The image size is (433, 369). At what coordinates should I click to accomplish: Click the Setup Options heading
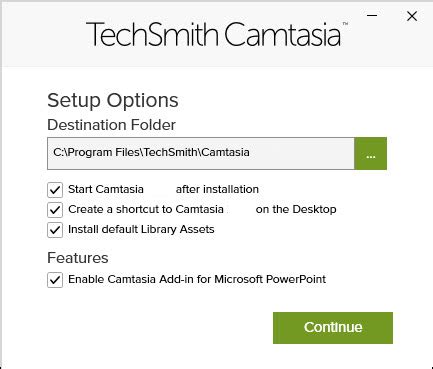point(113,100)
